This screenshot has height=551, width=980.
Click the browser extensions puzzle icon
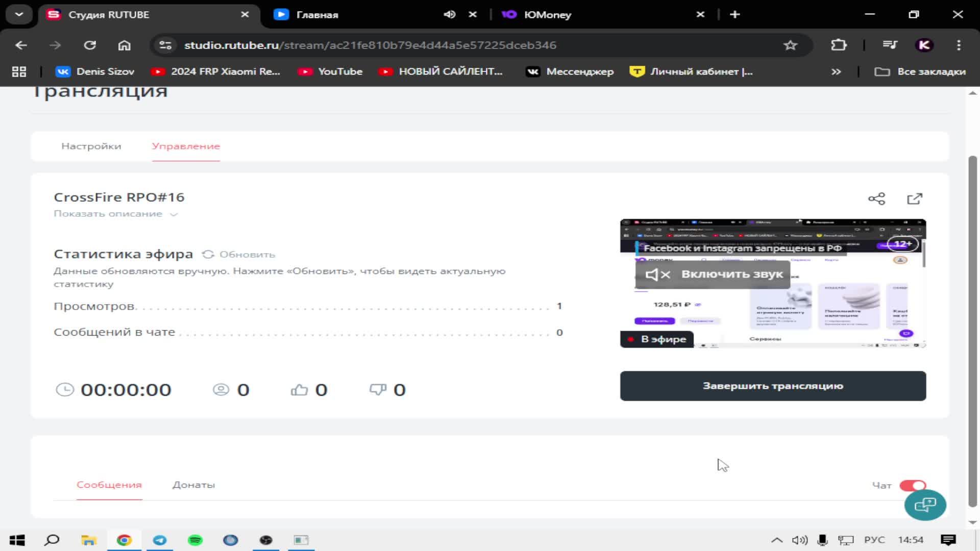pyautogui.click(x=839, y=45)
